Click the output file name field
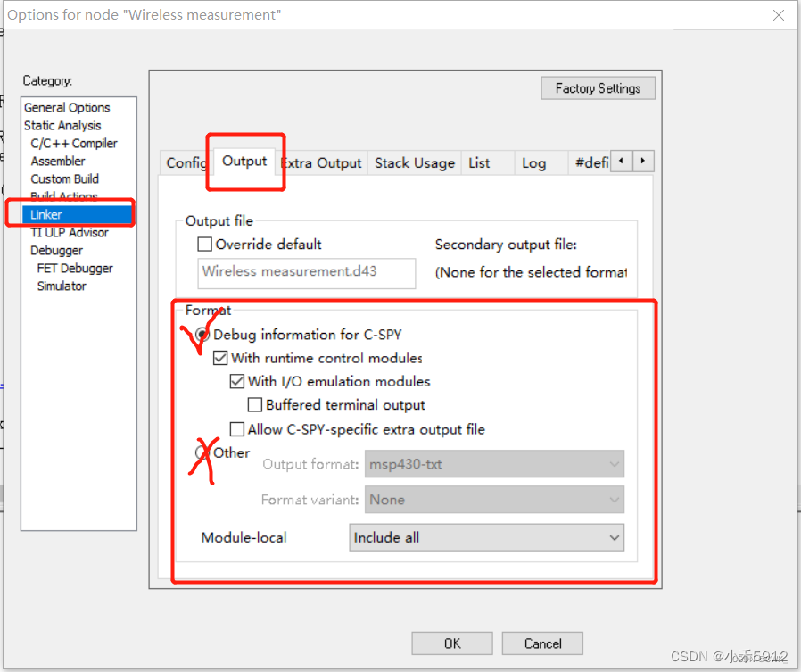Viewport: 801px width, 672px height. click(x=306, y=273)
